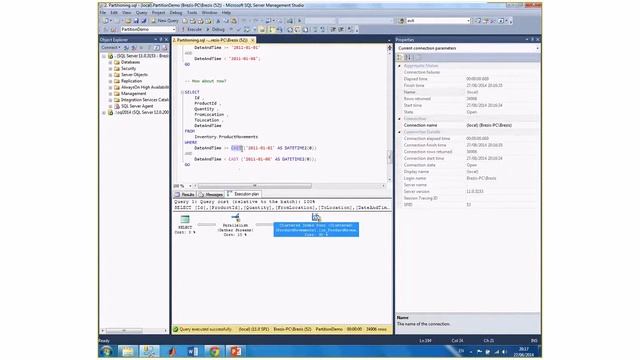Click the New Query toolbar button

point(165,20)
